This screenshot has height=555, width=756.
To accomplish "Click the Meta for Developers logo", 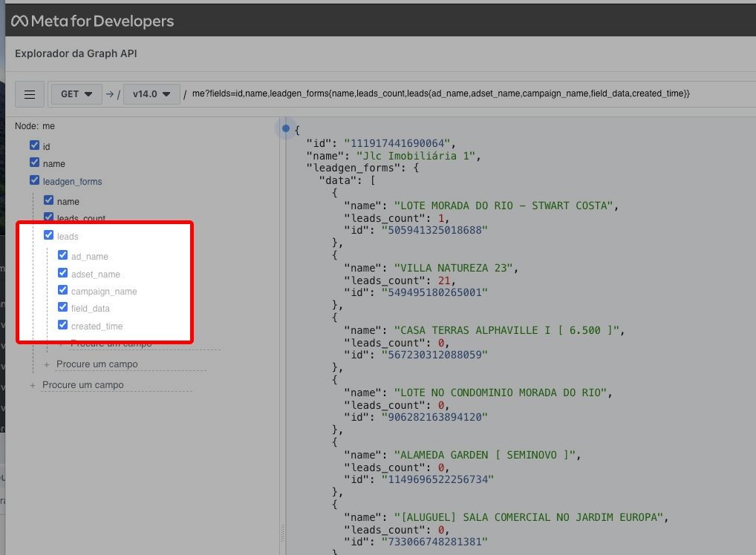I will 92,21.
